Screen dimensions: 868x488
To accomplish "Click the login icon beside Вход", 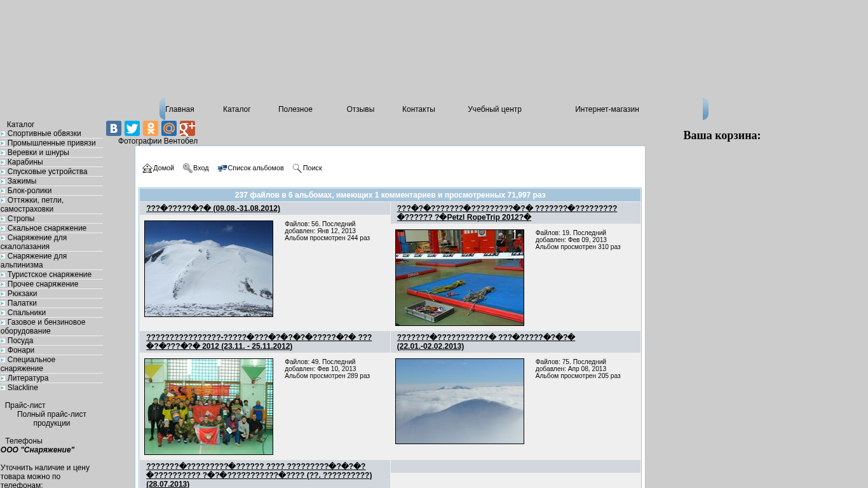I will click(187, 168).
